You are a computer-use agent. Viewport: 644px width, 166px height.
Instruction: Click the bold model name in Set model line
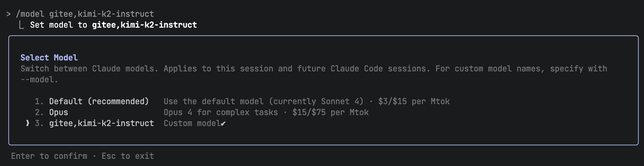[144, 25]
